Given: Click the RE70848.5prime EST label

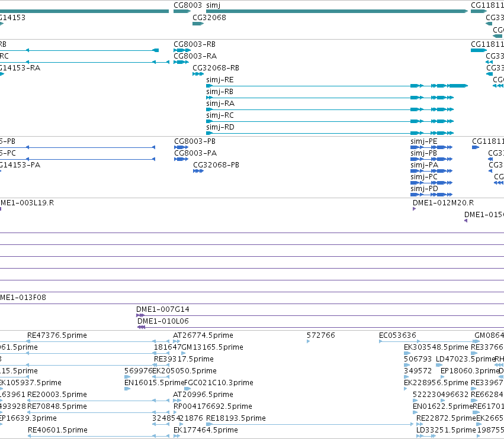Looking at the screenshot, I should click(57, 406).
